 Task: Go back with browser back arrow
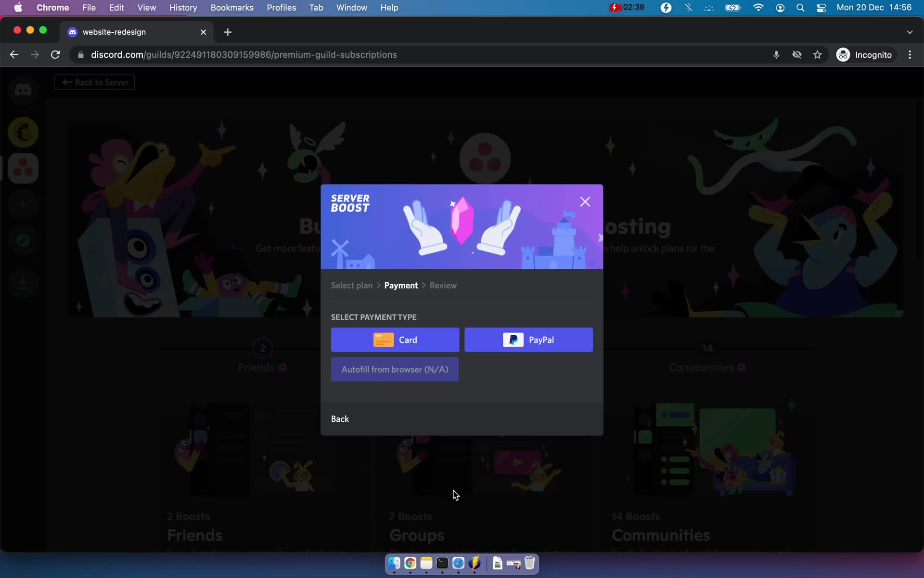(14, 55)
